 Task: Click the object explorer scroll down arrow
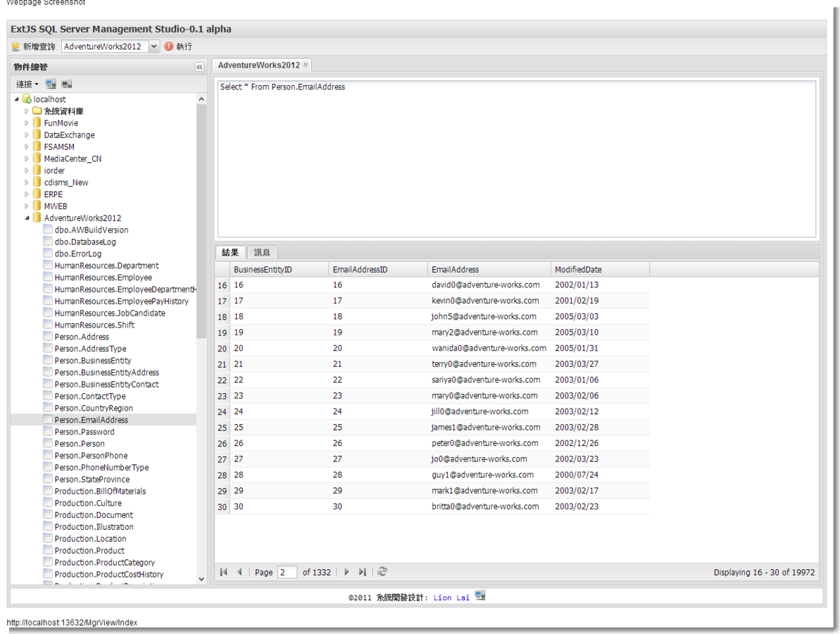[201, 579]
